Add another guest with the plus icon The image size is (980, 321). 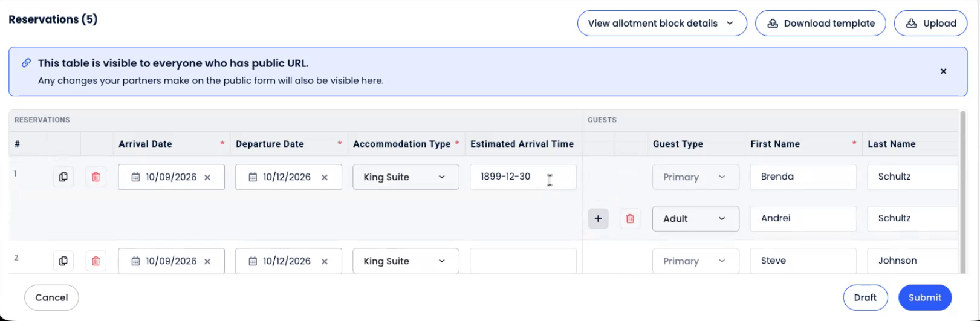(598, 219)
